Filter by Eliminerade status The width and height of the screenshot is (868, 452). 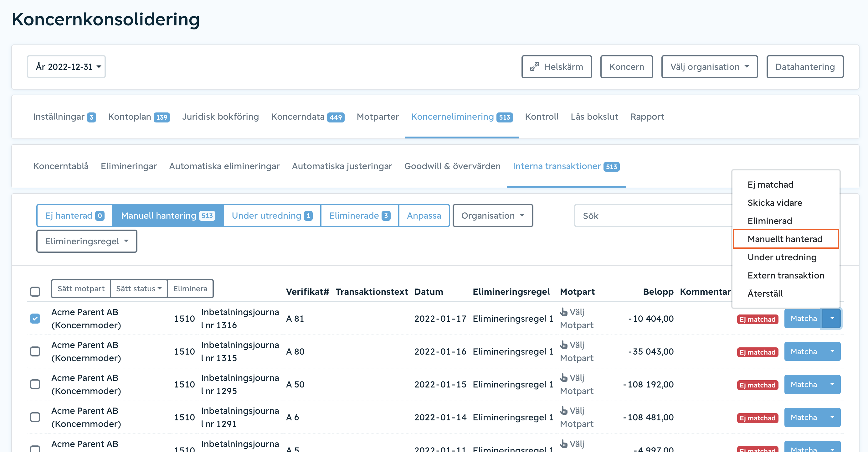(360, 216)
